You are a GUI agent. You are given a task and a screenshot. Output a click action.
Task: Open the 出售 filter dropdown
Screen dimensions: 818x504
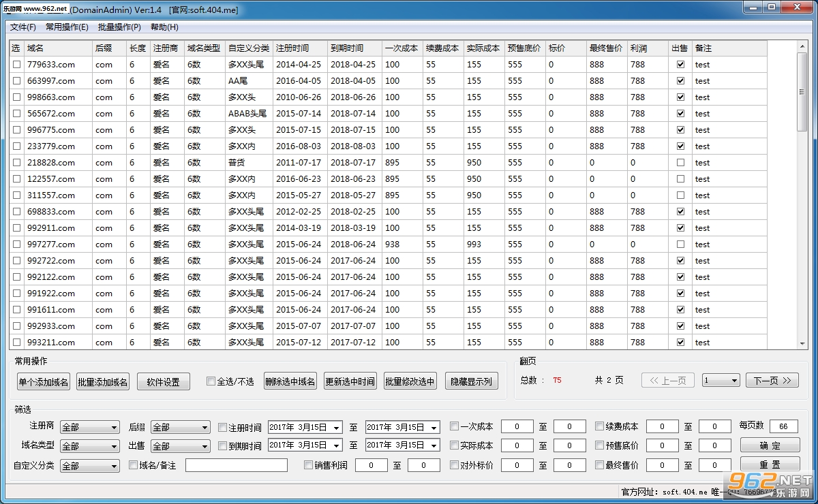coord(181,446)
